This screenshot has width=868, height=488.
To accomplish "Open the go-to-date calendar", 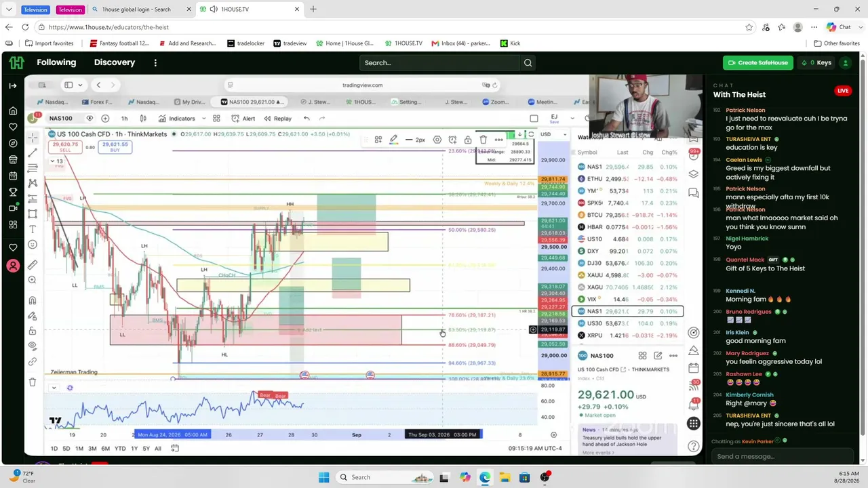I will pos(175,448).
